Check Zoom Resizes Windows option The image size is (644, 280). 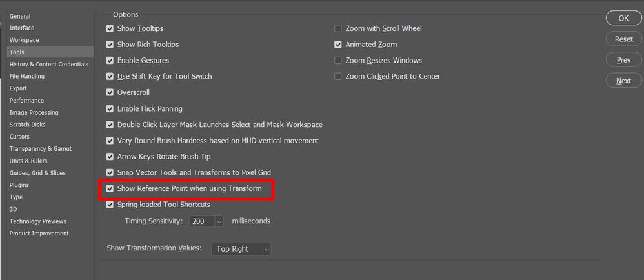point(338,61)
